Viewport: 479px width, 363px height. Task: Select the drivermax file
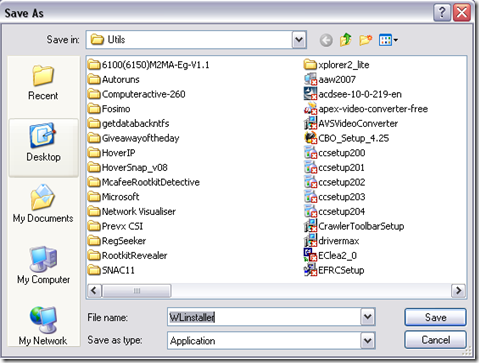[332, 241]
